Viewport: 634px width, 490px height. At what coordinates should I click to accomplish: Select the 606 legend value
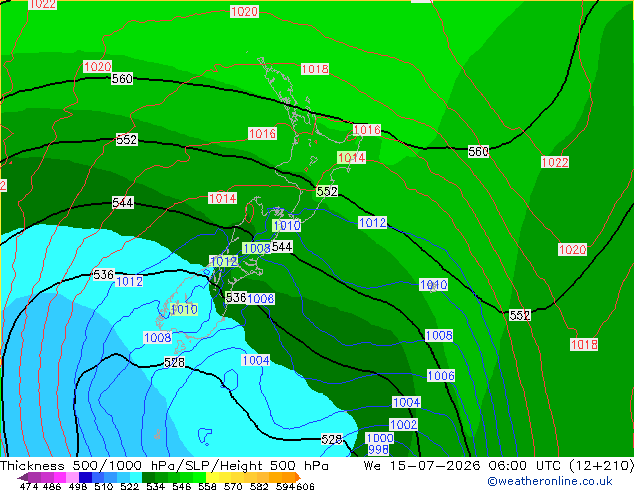[x=305, y=486]
